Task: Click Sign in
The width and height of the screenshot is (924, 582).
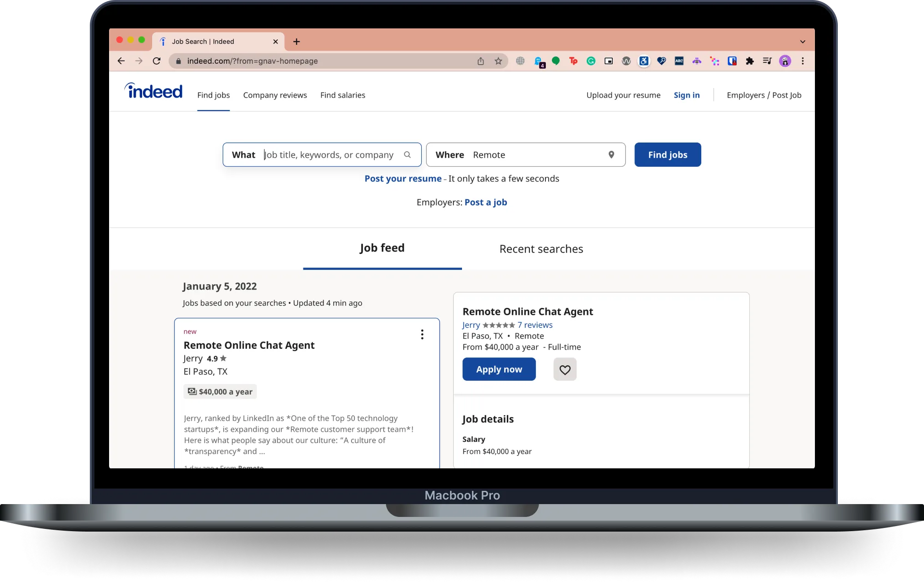Action: 687,95
